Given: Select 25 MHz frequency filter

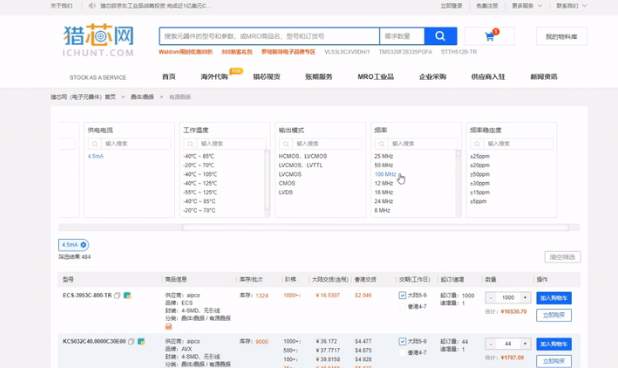Looking at the screenshot, I should pos(383,156).
